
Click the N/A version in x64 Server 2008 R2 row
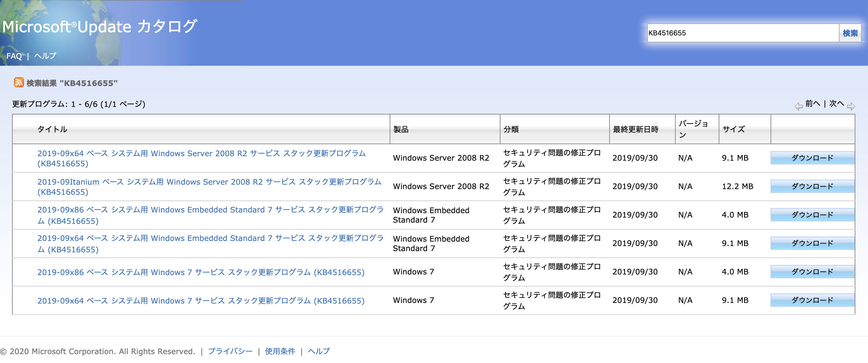pyautogui.click(x=685, y=158)
